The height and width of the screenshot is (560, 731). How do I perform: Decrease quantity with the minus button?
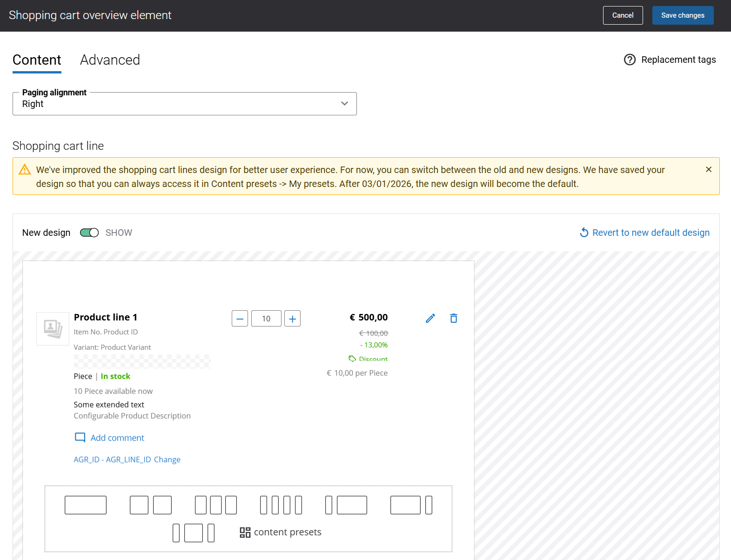[x=240, y=319]
